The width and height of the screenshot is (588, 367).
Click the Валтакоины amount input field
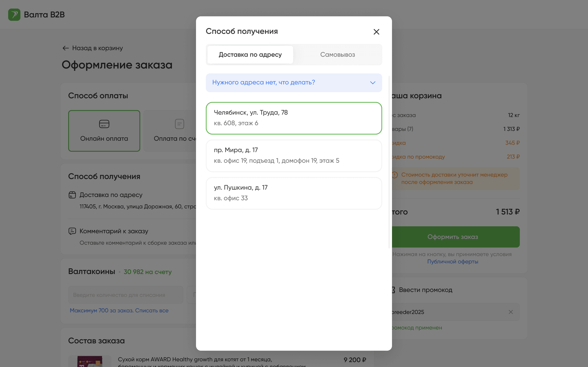click(125, 295)
